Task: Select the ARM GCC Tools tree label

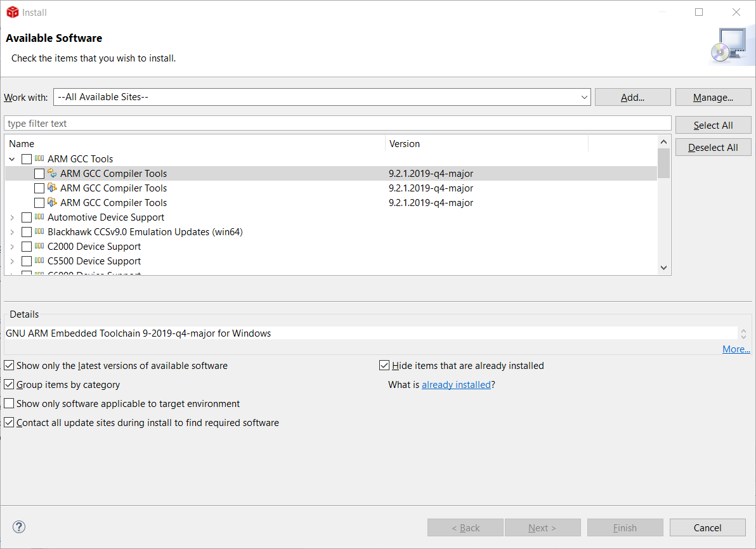Action: (x=80, y=158)
